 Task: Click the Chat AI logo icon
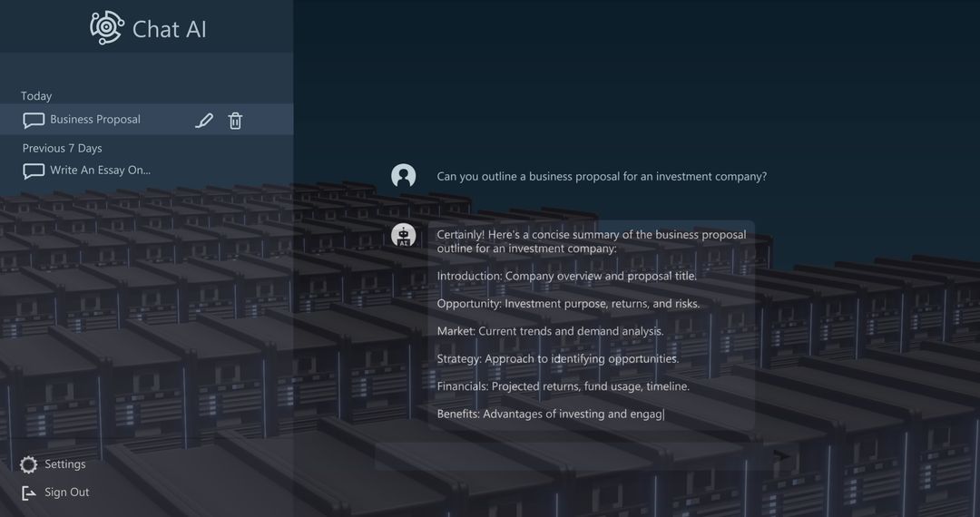pyautogui.click(x=107, y=27)
